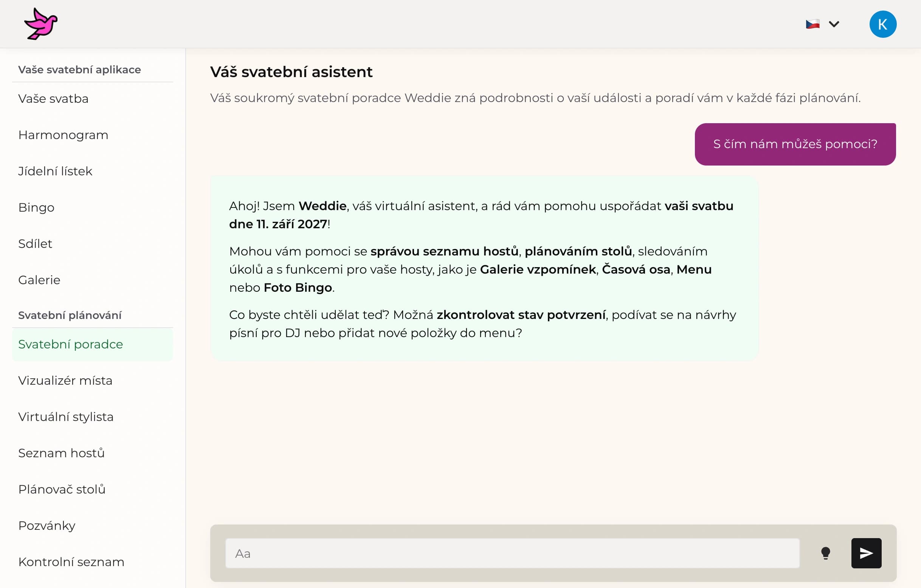Open Vaše svatba page
The width and height of the screenshot is (921, 588).
53,98
